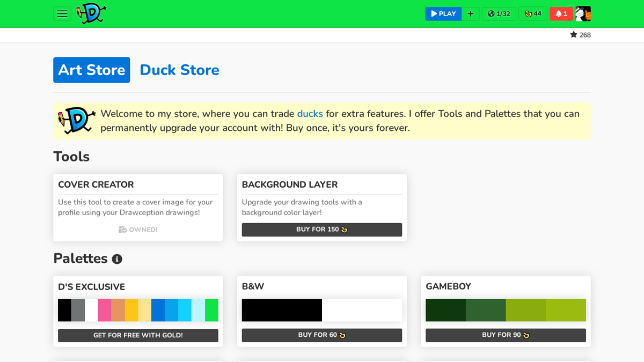Click Get For Free With Gold

138,335
